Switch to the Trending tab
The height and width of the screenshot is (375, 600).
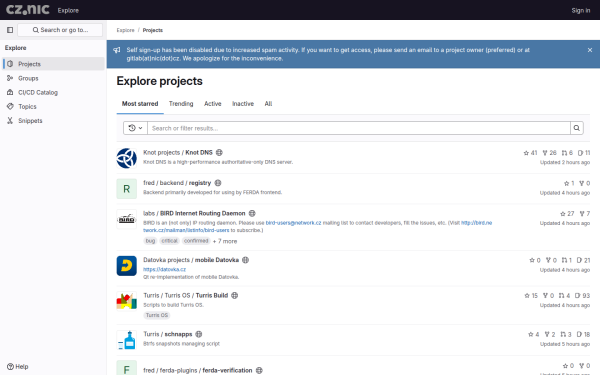[x=181, y=104]
